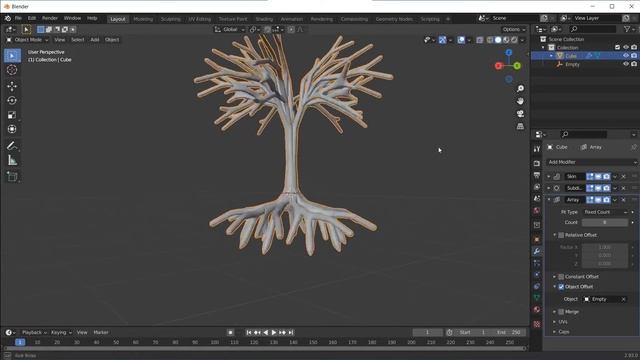Switch to solid viewport shading
Image resolution: width=640 pixels, height=360 pixels.
point(498,40)
